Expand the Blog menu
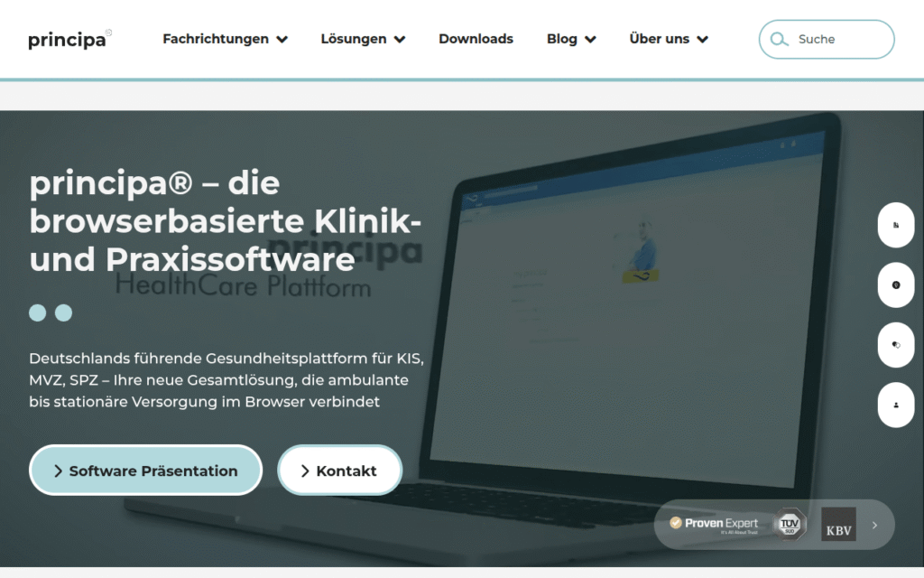This screenshot has height=578, width=924. coord(571,39)
